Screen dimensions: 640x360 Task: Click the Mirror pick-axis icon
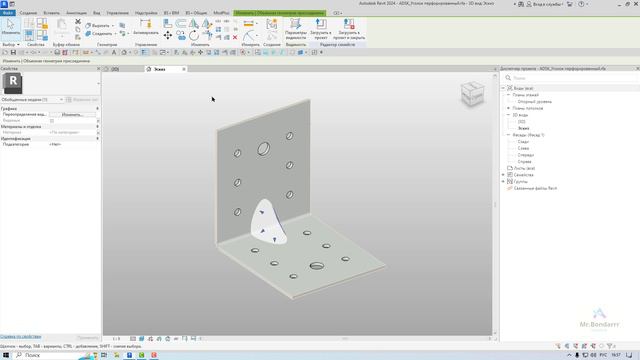tap(194, 24)
